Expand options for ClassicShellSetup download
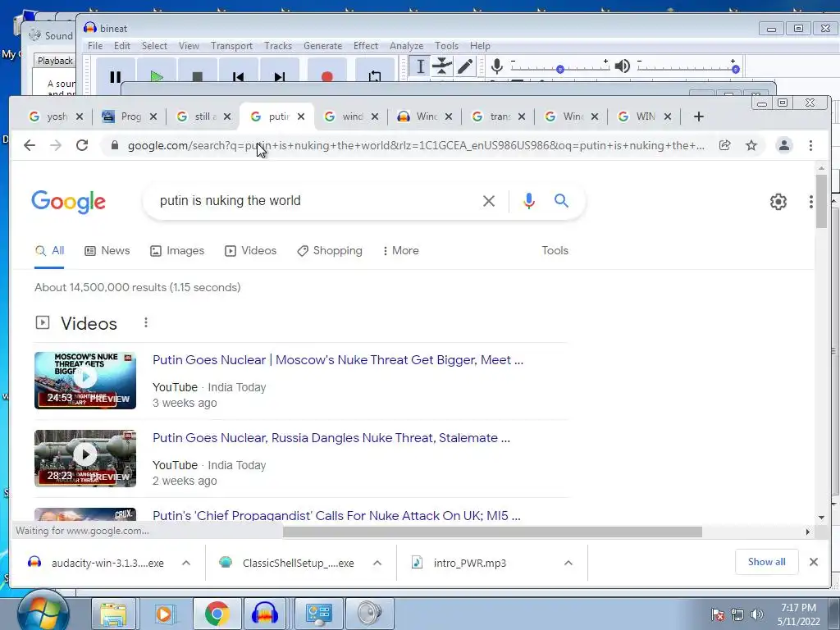Viewport: 840px width, 630px height. [377, 563]
